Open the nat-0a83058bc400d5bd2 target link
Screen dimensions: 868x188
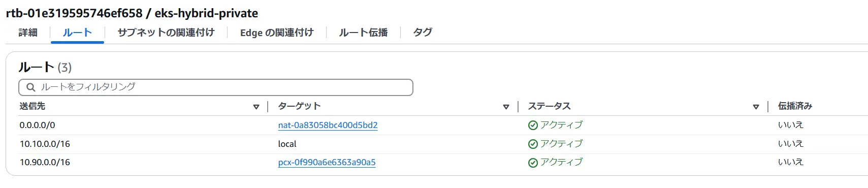click(x=328, y=125)
